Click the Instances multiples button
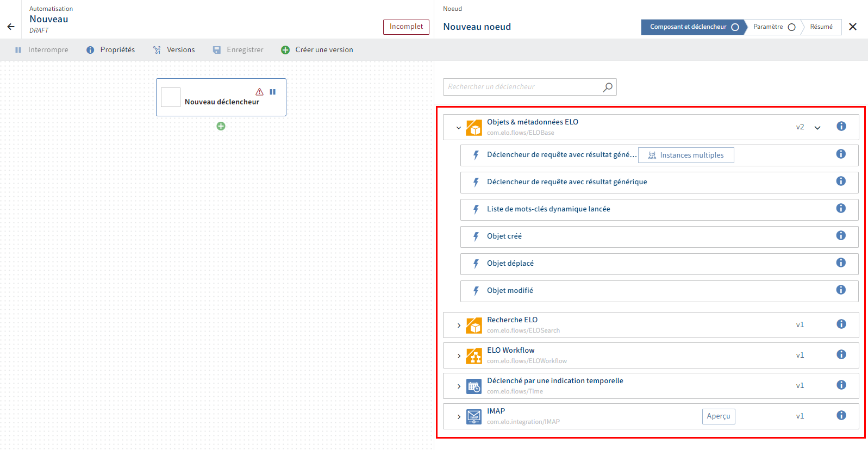The image size is (868, 450). (x=686, y=155)
